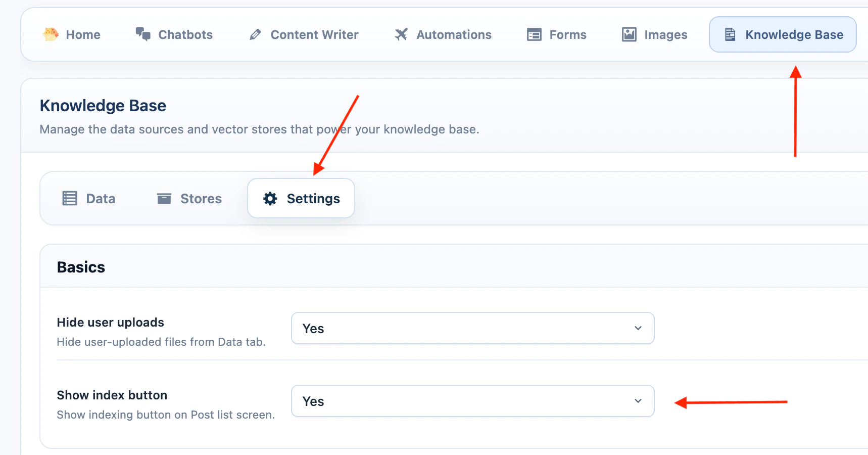The height and width of the screenshot is (455, 868).
Task: Click chevron arrow of Show index button select
Action: click(638, 401)
